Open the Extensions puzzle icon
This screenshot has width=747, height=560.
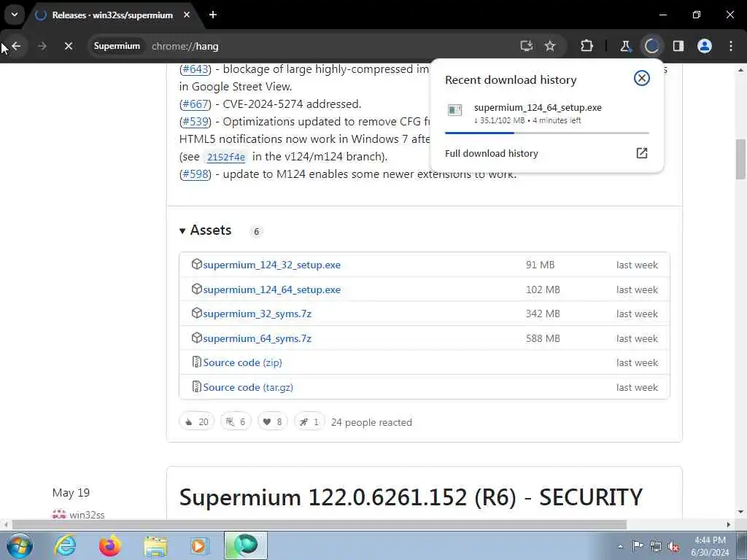pos(587,46)
